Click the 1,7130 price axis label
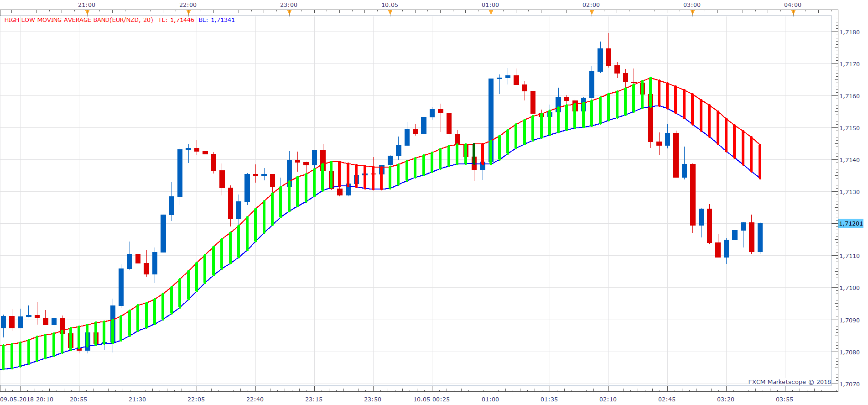868x405 pixels. pyautogui.click(x=850, y=192)
